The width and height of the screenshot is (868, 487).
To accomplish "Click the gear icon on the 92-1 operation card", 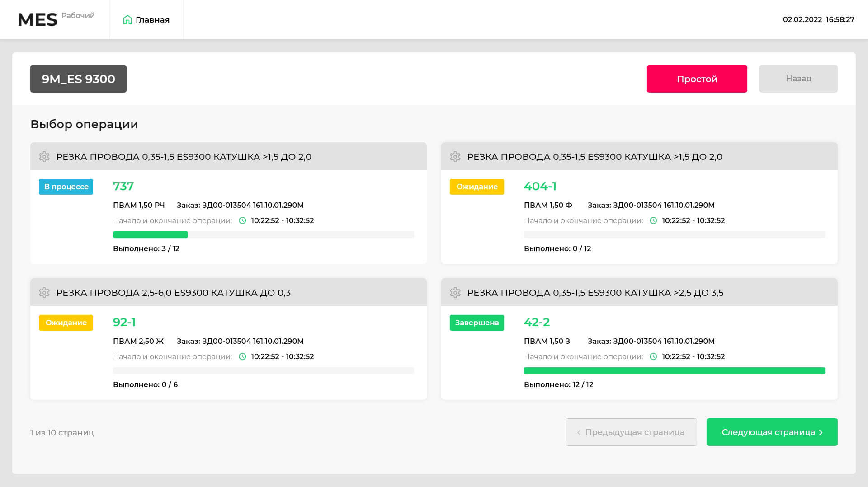I will click(44, 293).
